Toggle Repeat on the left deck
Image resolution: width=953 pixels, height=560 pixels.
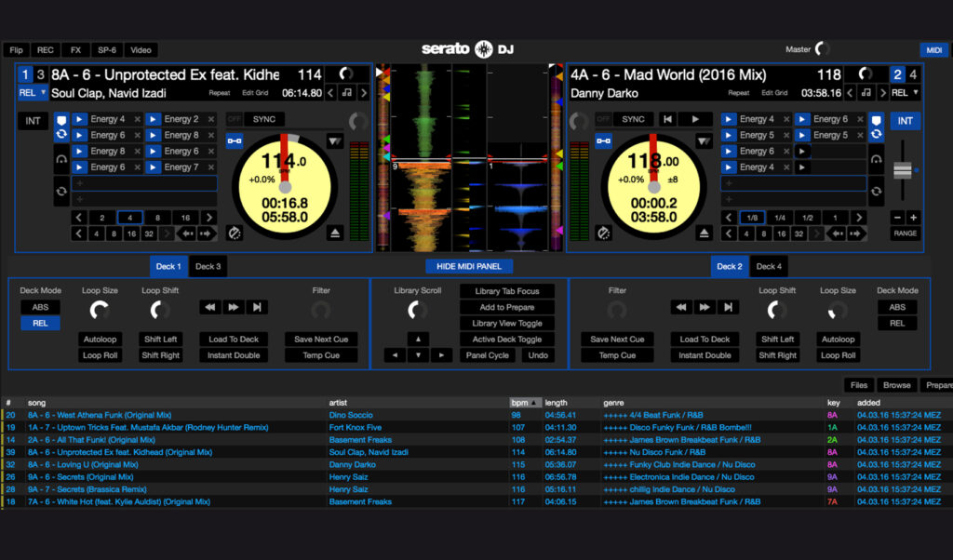[220, 93]
